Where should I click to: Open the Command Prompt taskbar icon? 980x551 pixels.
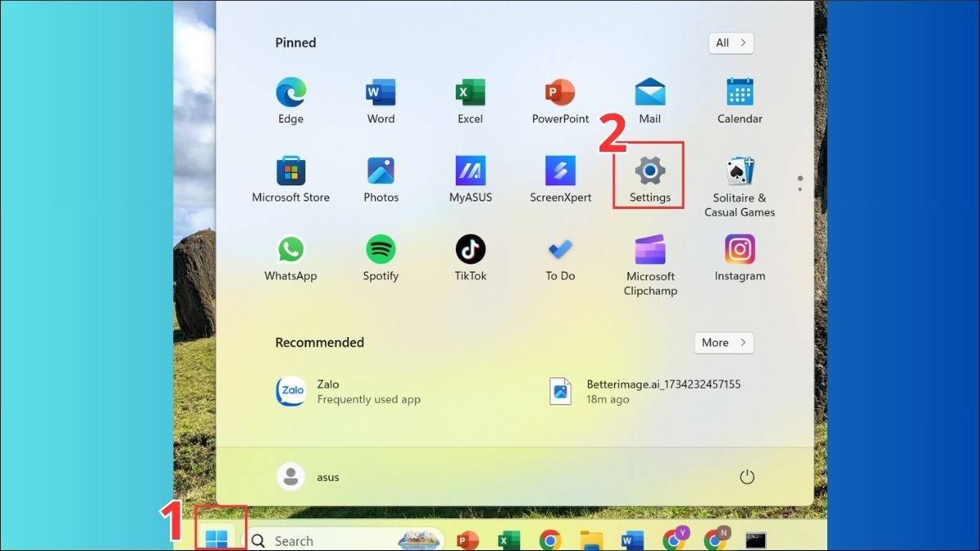click(x=755, y=540)
